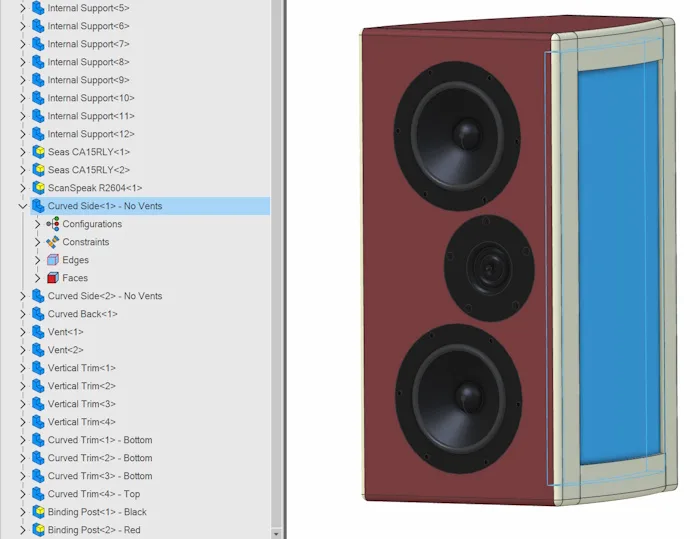Select the Internal Support<8> tree row

[x=88, y=62]
